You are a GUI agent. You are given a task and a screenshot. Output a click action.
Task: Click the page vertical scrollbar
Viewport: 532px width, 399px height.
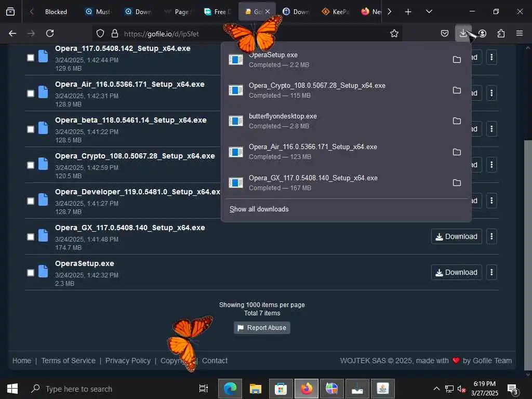click(x=528, y=255)
